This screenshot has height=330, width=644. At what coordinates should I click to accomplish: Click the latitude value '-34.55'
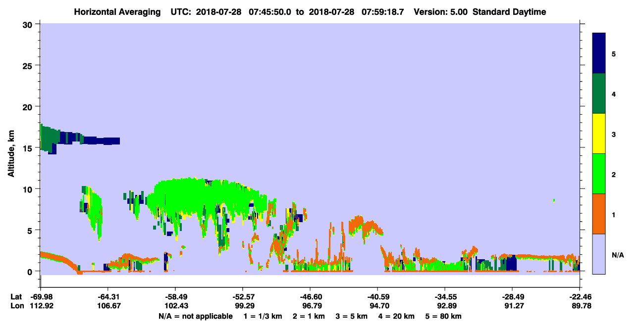tap(445, 297)
